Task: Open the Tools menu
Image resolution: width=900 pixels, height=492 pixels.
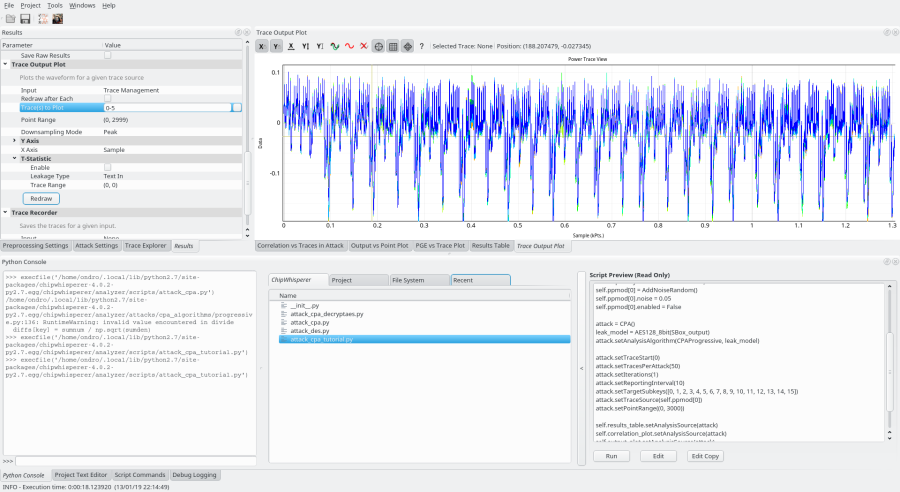Action: click(54, 5)
